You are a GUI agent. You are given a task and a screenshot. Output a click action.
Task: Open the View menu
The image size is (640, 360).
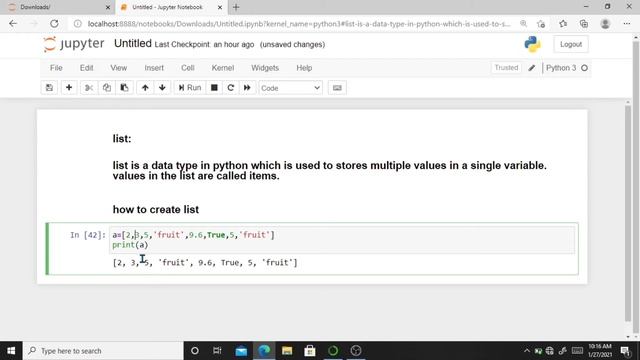click(x=118, y=68)
